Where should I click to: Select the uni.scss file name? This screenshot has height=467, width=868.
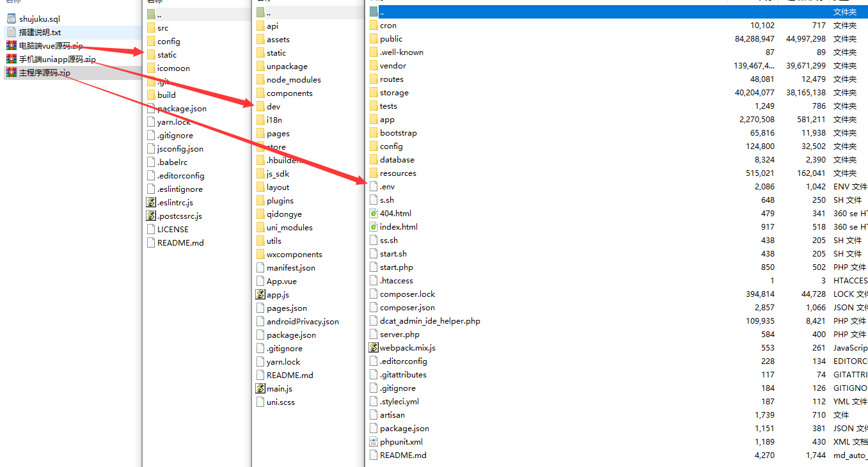point(281,402)
